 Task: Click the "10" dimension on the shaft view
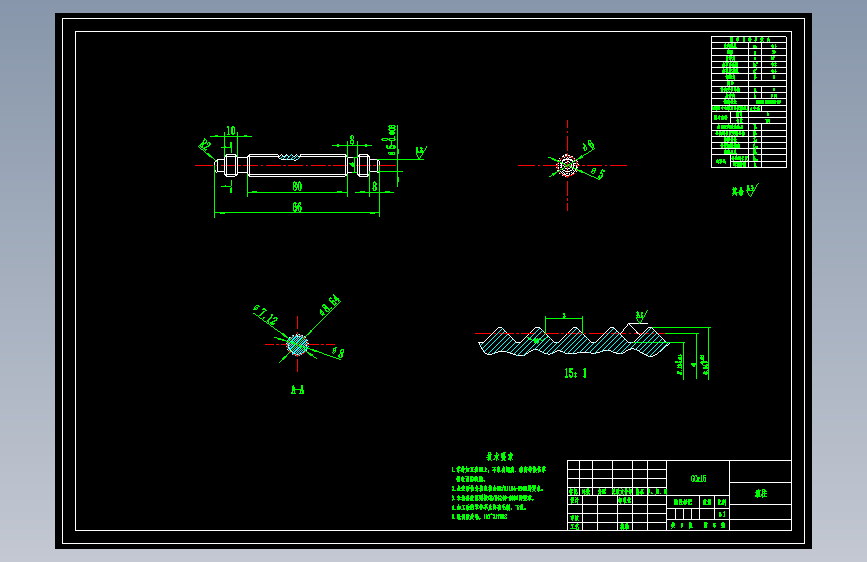(231, 131)
